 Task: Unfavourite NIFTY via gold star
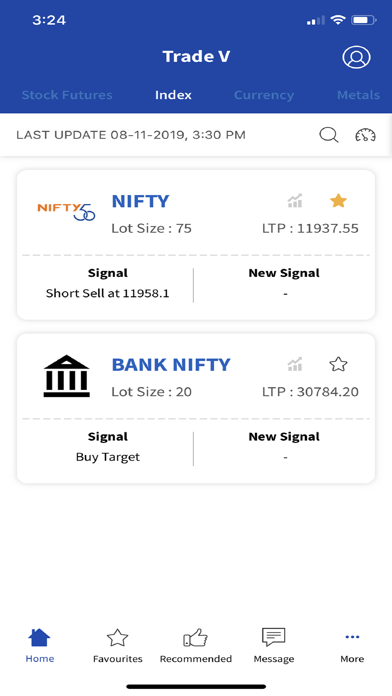pyautogui.click(x=338, y=201)
